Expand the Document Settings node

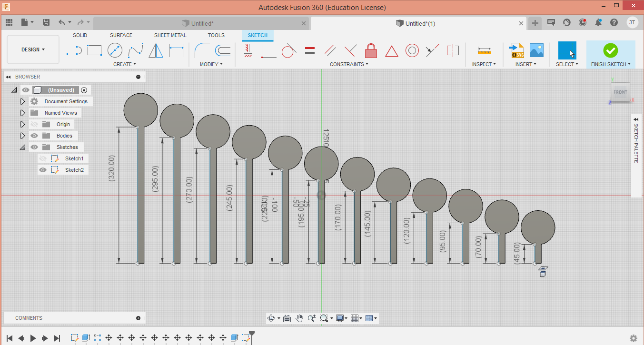pos(22,101)
